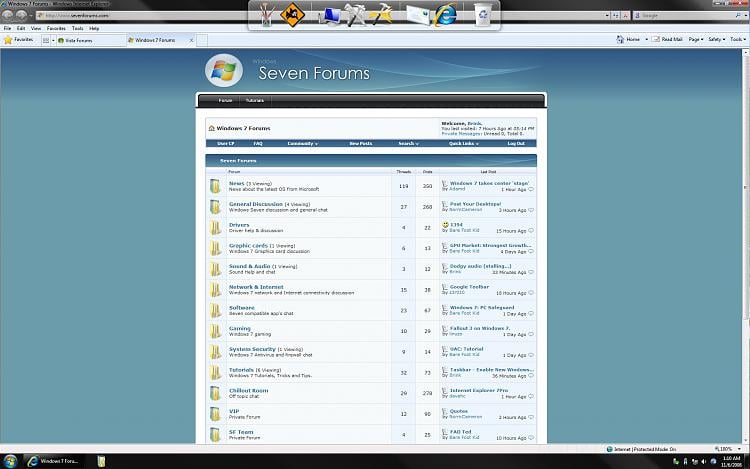Open the Network & Internet forum link
Screen dimensions: 750x469
pos(256,287)
